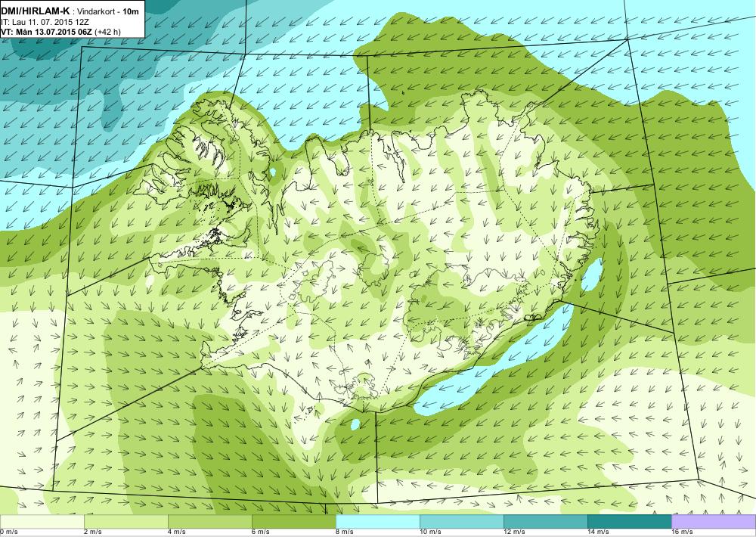The width and height of the screenshot is (756, 537).
Task: Click the '8 m/s' legend label
Action: click(345, 532)
